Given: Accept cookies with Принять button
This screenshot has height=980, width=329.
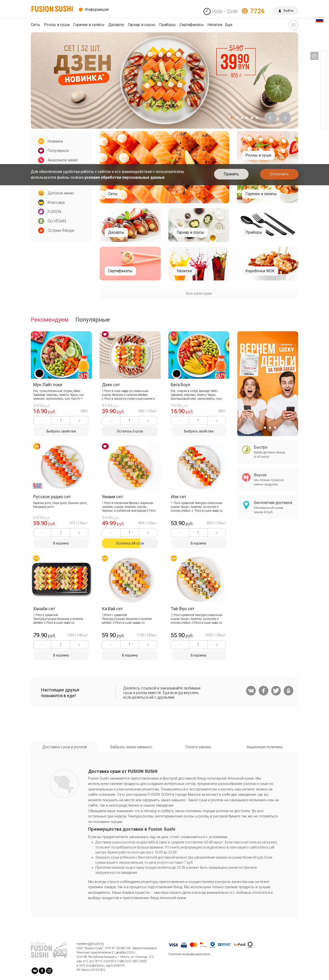Looking at the screenshot, I should point(231,174).
